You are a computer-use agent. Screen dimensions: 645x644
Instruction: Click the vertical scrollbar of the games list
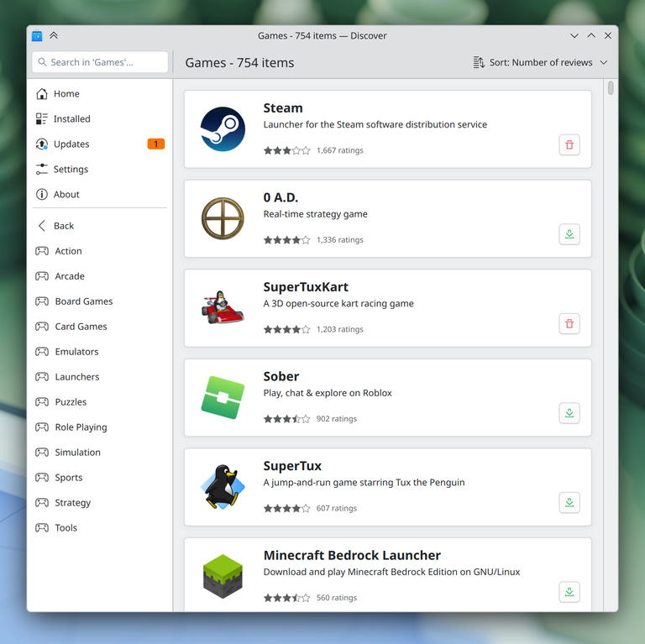point(611,88)
